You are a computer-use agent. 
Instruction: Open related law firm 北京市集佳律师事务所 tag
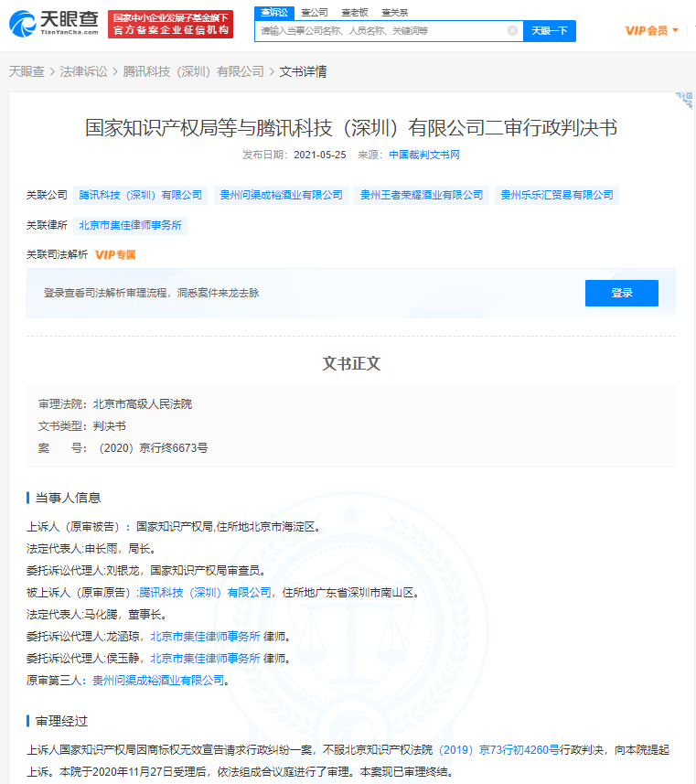(x=130, y=224)
